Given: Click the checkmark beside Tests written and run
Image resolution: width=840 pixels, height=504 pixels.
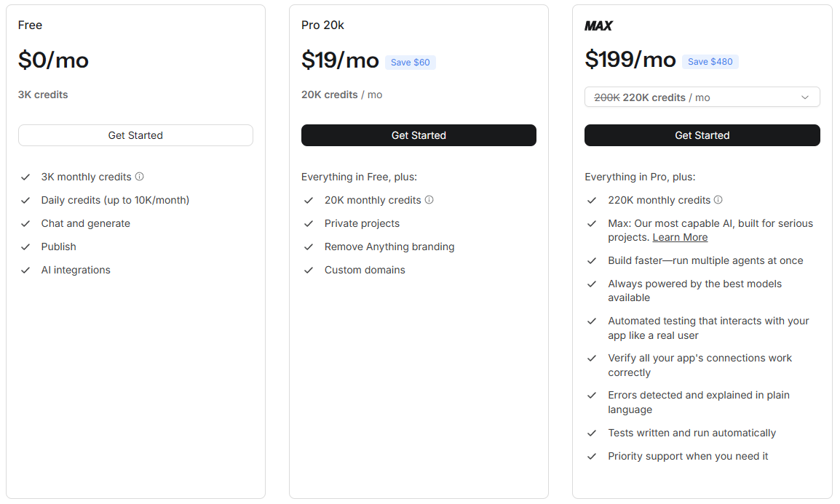Looking at the screenshot, I should [592, 433].
